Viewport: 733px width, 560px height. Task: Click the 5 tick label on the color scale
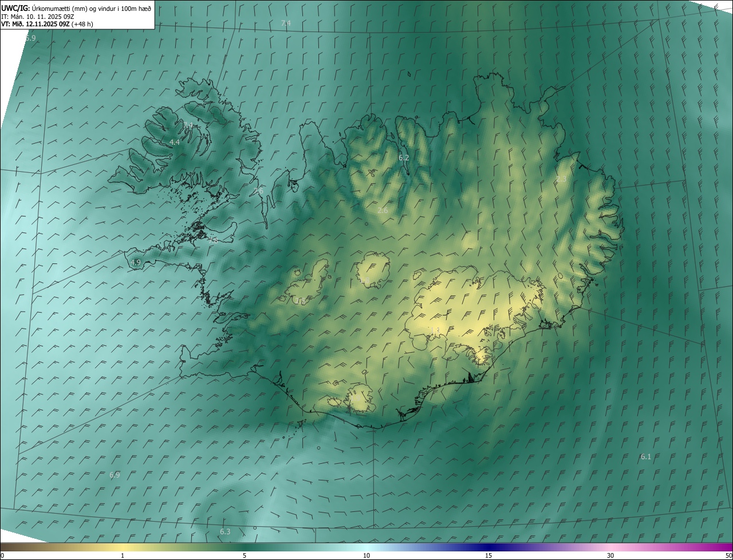click(245, 556)
